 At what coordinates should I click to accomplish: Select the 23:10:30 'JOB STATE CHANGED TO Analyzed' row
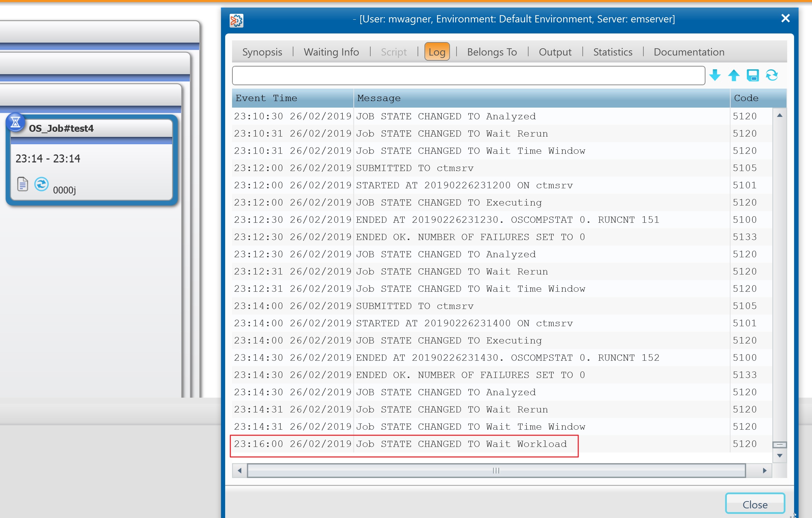(x=502, y=116)
